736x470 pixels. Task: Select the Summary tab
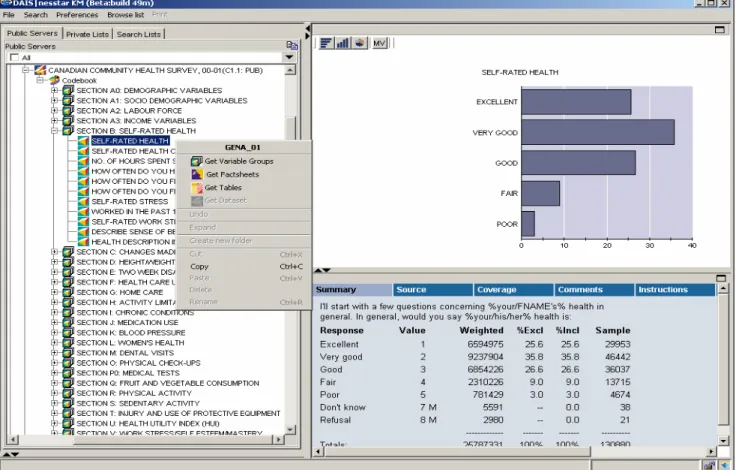[x=353, y=290]
